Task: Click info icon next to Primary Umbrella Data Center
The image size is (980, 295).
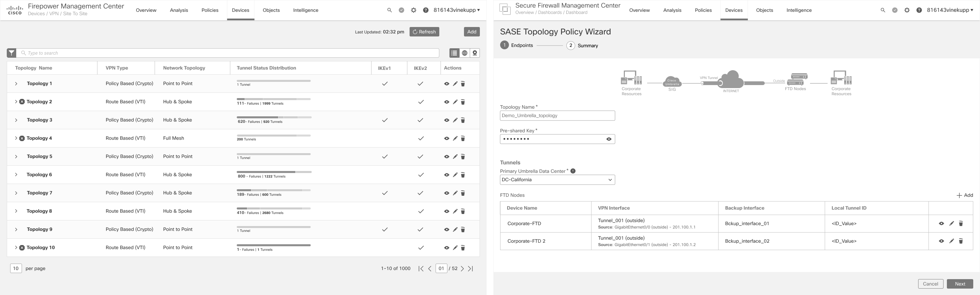Action: (573, 171)
